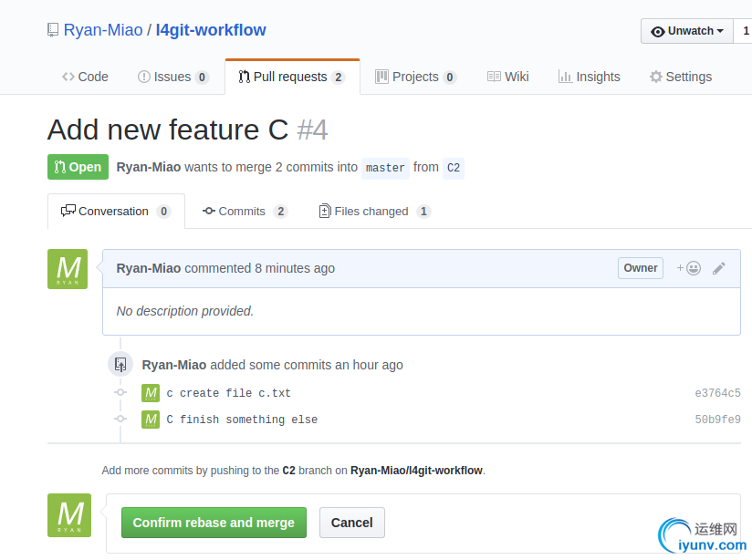
Task: Open commit 'C finish something else'
Action: (x=242, y=420)
